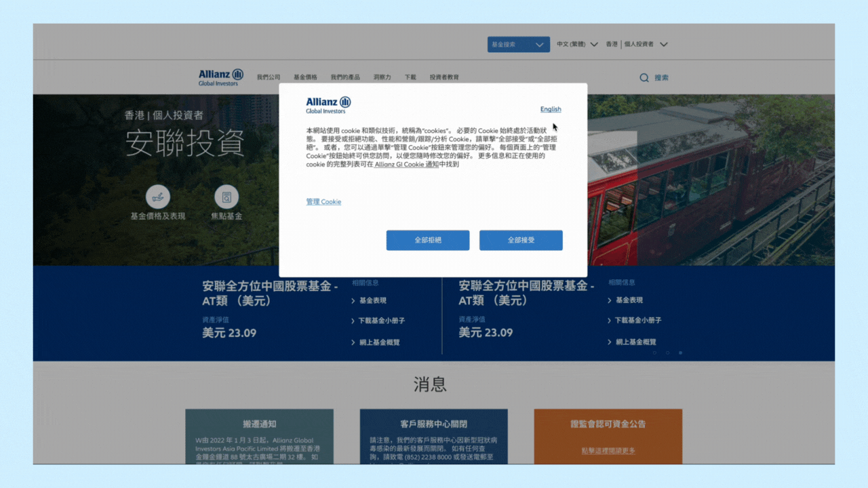Viewport: 868px width, 488px height.
Task: Open the 客戶服務中心關閉 news card
Action: [x=434, y=436]
